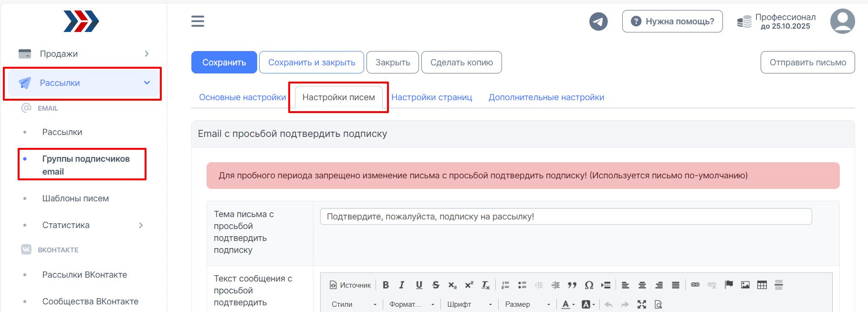Increase indent in the editor
Image resolution: width=868 pixels, height=312 pixels.
coord(555,285)
